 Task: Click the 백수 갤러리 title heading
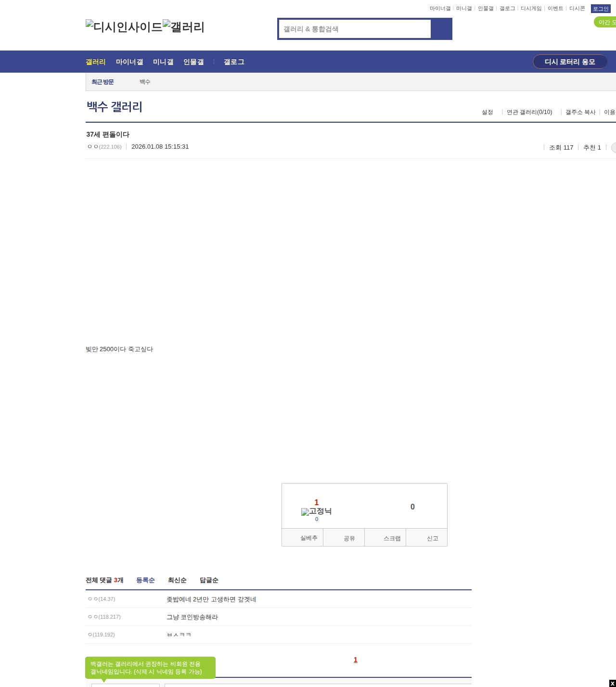tap(115, 106)
